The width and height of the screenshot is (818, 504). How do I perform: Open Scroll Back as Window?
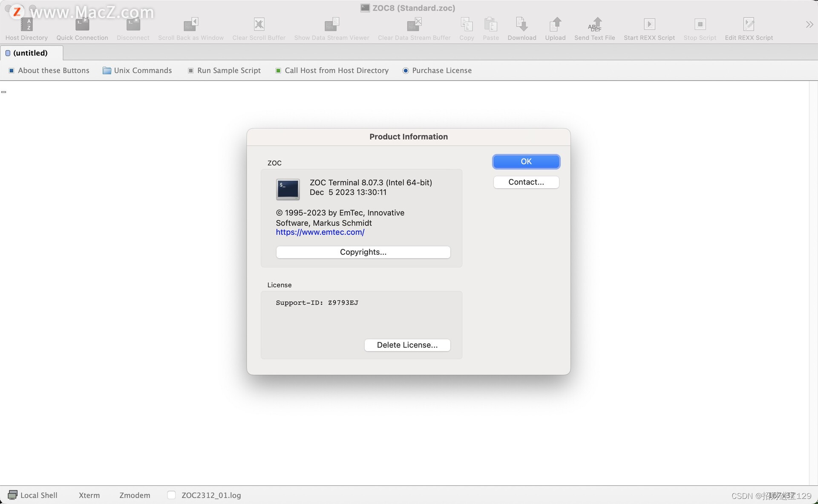(191, 25)
